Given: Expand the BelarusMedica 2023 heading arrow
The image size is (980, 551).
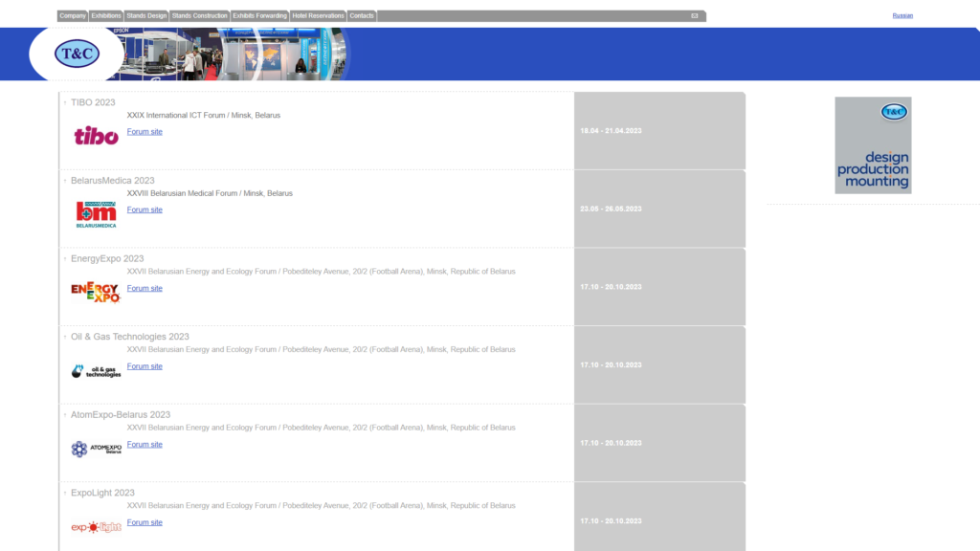Looking at the screenshot, I should 65,181.
